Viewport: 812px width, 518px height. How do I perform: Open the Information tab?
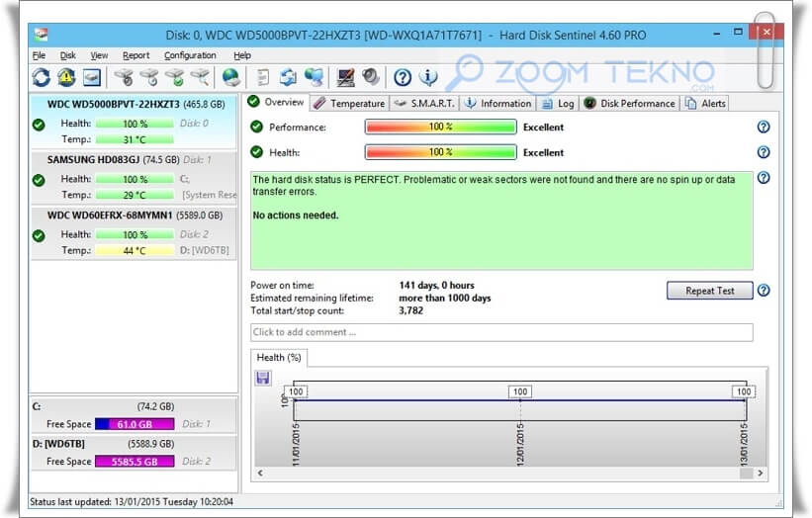tap(498, 104)
